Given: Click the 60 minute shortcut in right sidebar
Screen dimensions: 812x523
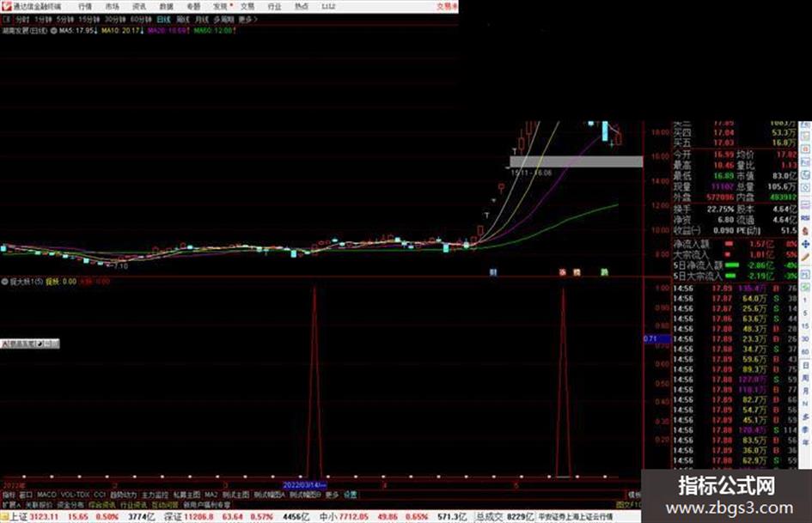Looking at the screenshot, I should [x=805, y=352].
